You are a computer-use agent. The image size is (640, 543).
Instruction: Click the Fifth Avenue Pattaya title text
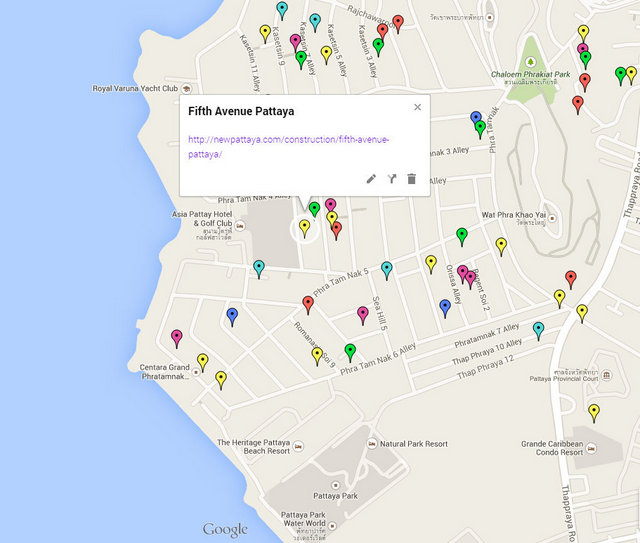coord(241,111)
